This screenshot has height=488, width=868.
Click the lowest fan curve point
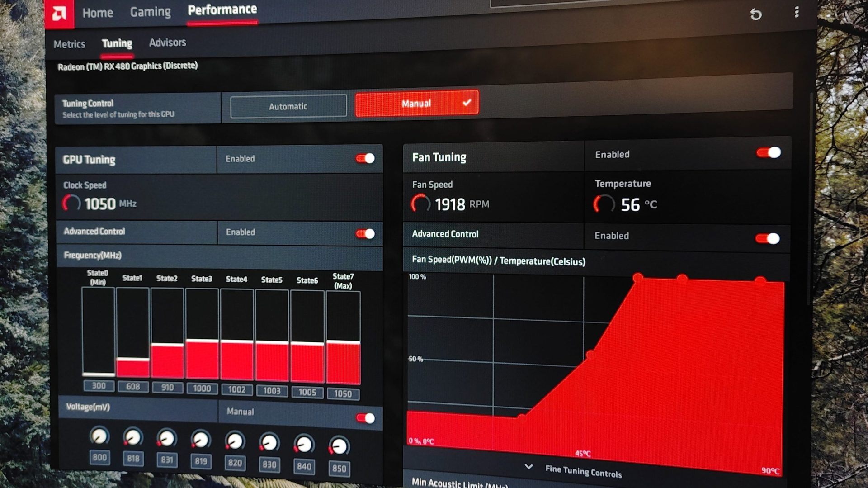click(522, 417)
